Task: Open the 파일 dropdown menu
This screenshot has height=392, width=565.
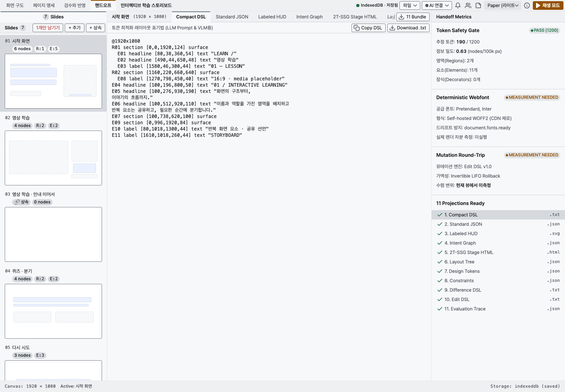Action: (410, 5)
